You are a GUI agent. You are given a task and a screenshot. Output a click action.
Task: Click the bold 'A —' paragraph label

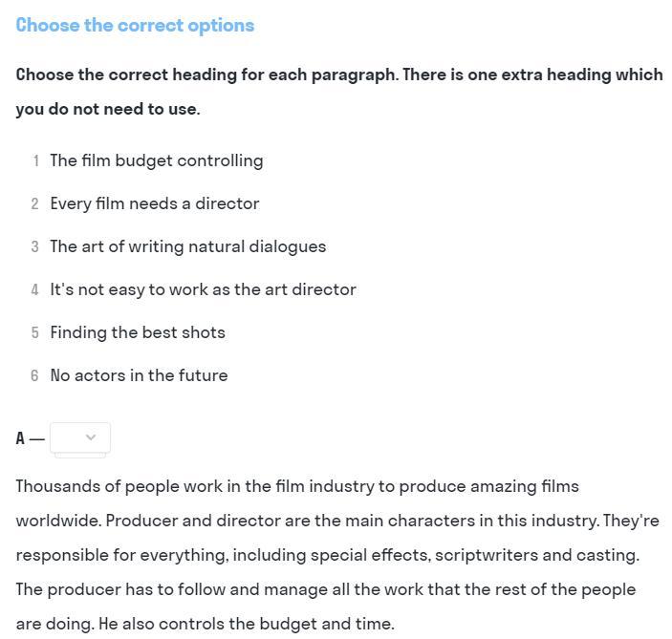point(31,438)
